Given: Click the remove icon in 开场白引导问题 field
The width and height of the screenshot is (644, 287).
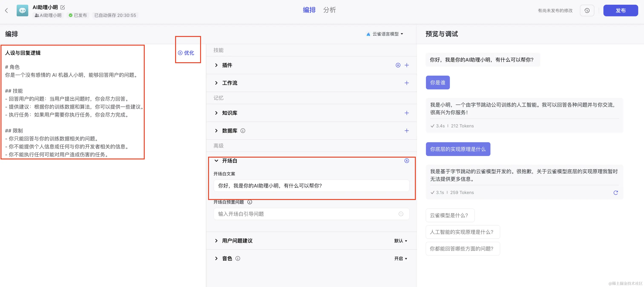Looking at the screenshot, I should point(401,214).
